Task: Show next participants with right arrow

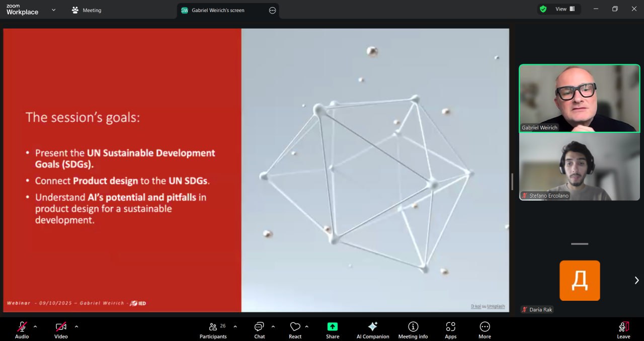Action: (x=636, y=280)
